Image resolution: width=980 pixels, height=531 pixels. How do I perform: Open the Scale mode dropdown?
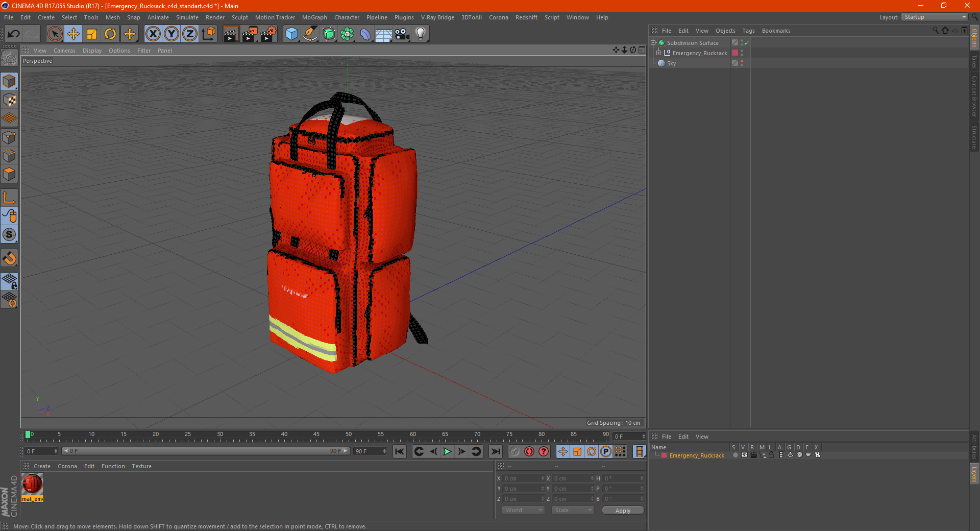coord(573,510)
